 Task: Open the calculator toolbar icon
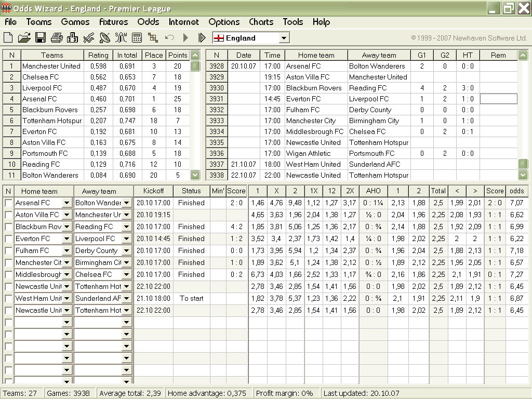pyautogui.click(x=137, y=37)
